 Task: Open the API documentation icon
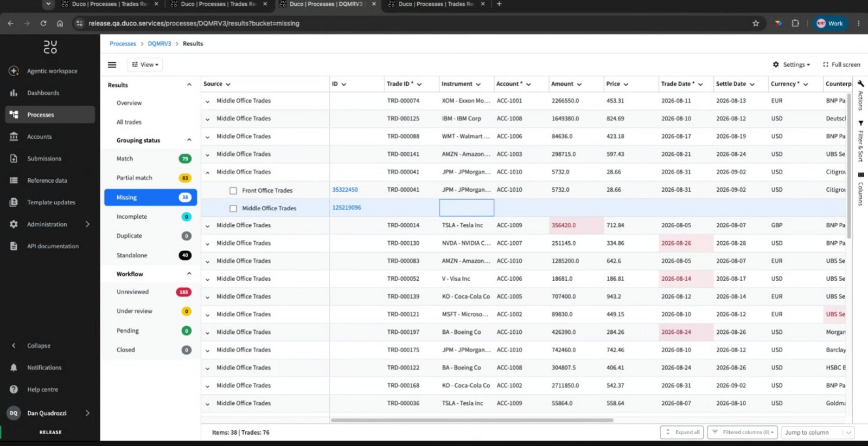(14, 246)
